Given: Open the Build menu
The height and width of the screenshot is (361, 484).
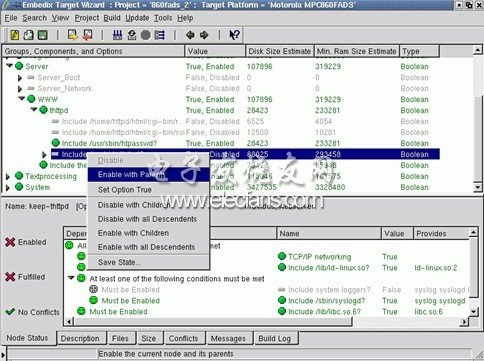Looking at the screenshot, I should 112,18.
